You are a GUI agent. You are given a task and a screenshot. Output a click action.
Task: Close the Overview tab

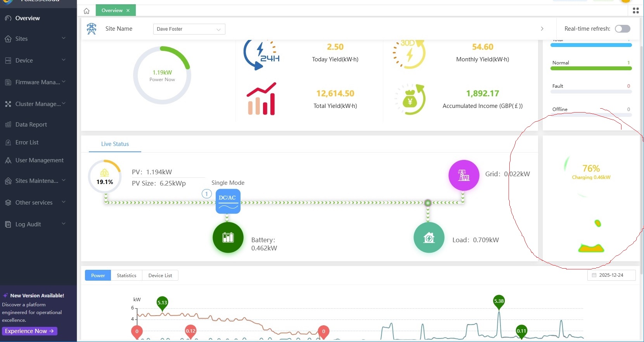[128, 10]
